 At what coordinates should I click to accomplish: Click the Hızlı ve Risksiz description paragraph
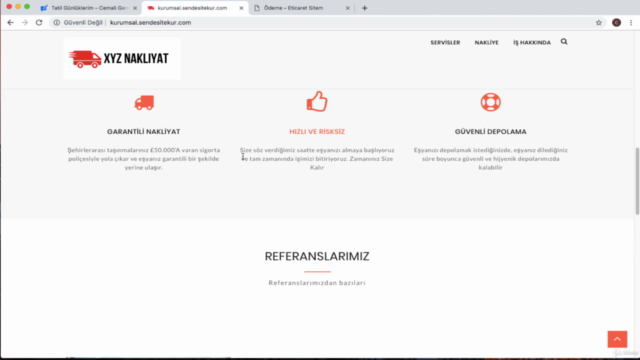(x=317, y=159)
